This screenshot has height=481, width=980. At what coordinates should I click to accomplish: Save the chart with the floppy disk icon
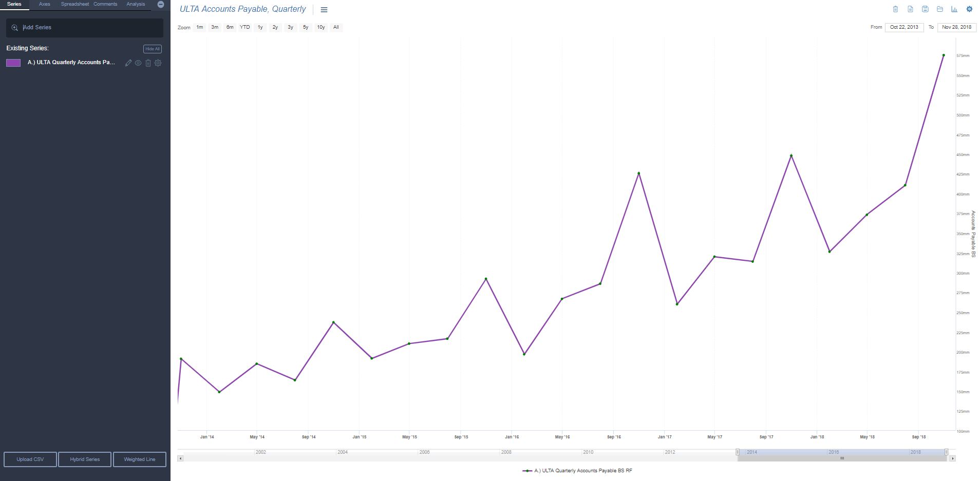pos(925,9)
